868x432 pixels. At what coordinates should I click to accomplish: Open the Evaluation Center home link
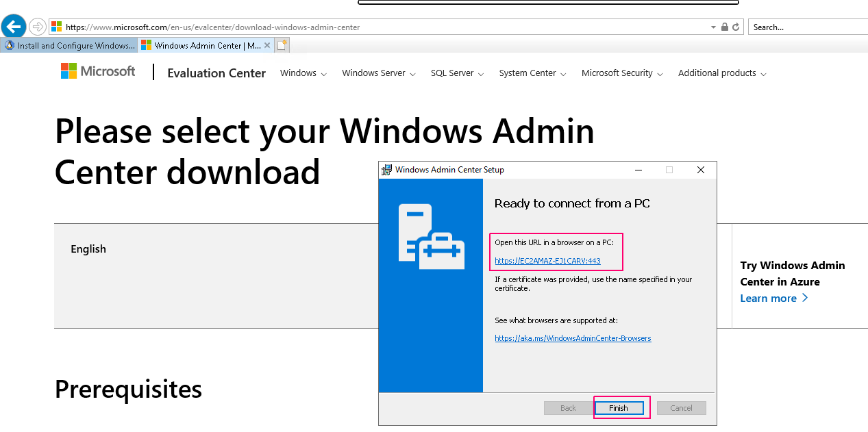216,73
